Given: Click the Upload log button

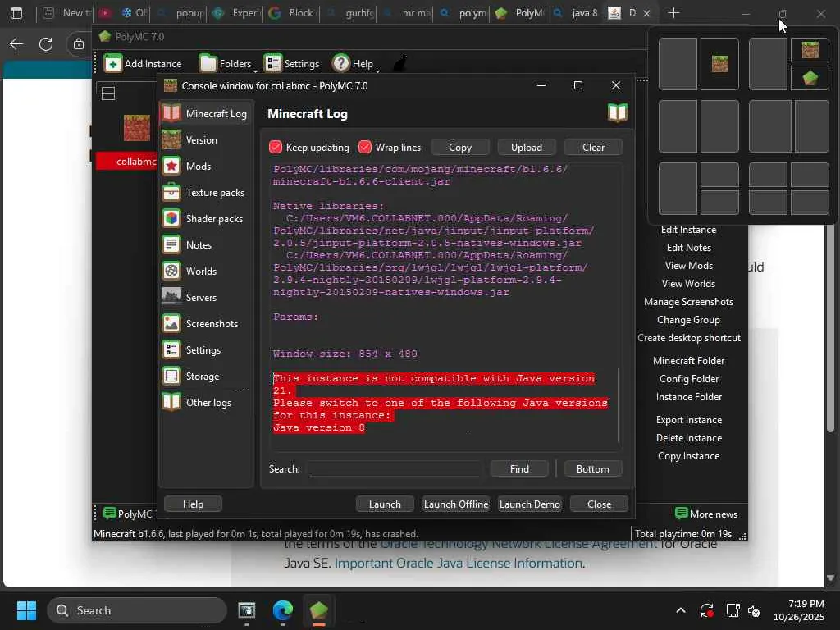Looking at the screenshot, I should tap(526, 148).
